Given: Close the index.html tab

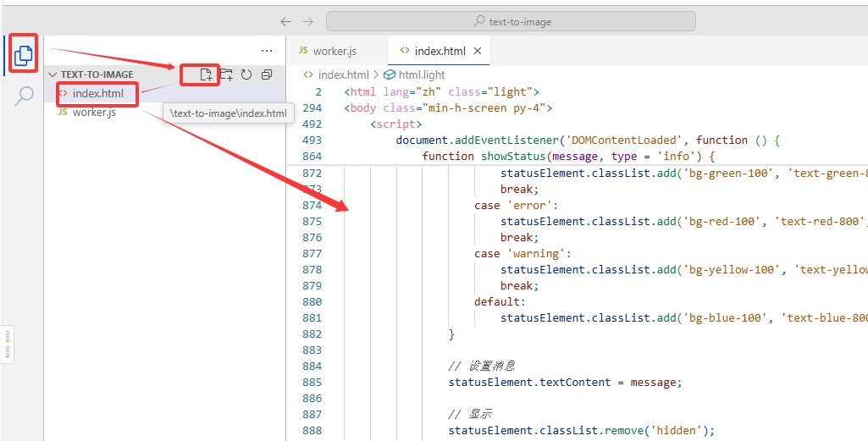Looking at the screenshot, I should coord(478,51).
